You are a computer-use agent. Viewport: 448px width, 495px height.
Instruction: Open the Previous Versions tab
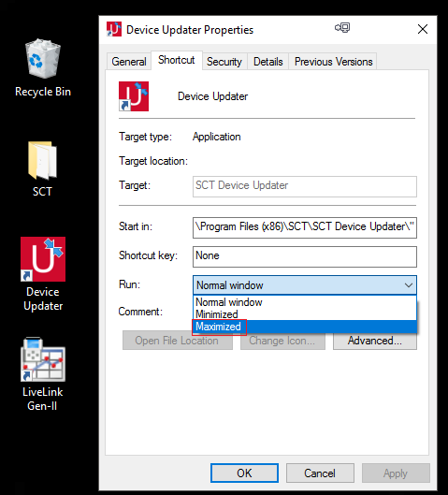[x=333, y=61]
